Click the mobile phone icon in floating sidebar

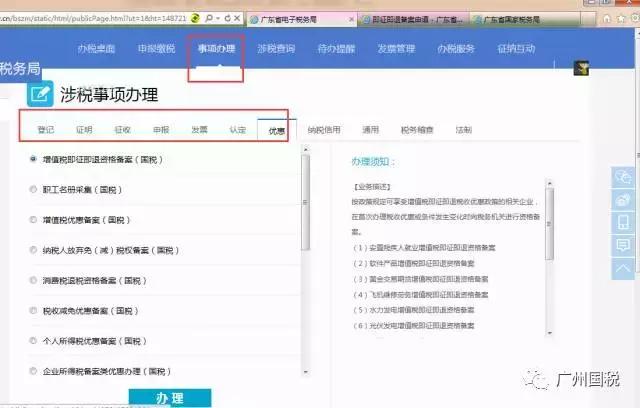623,223
